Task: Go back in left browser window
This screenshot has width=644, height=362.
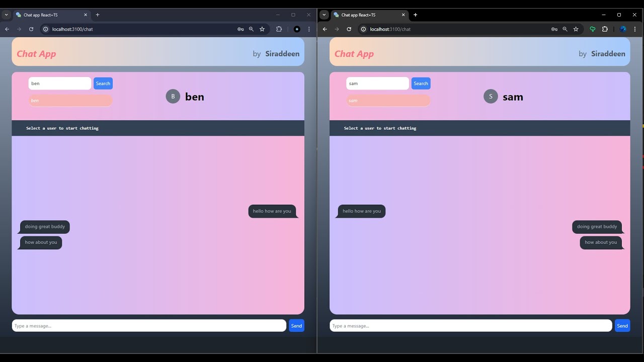Action: 7,29
